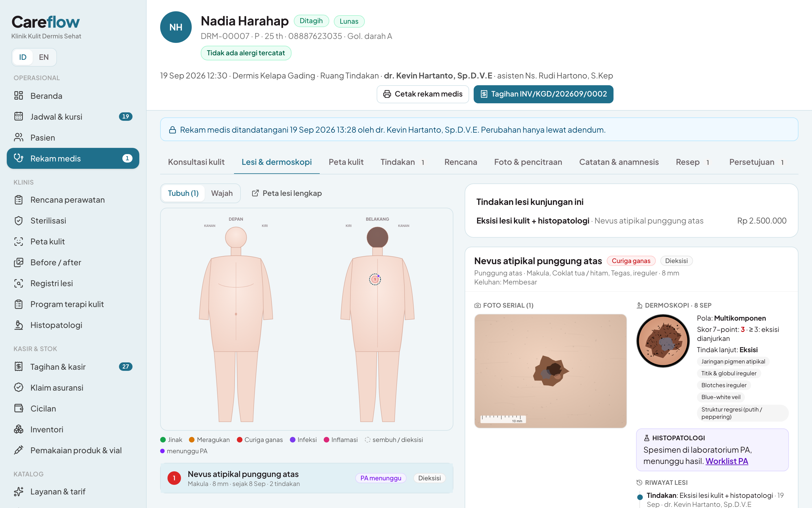Open the Peta lesi lengkap link

pos(287,193)
